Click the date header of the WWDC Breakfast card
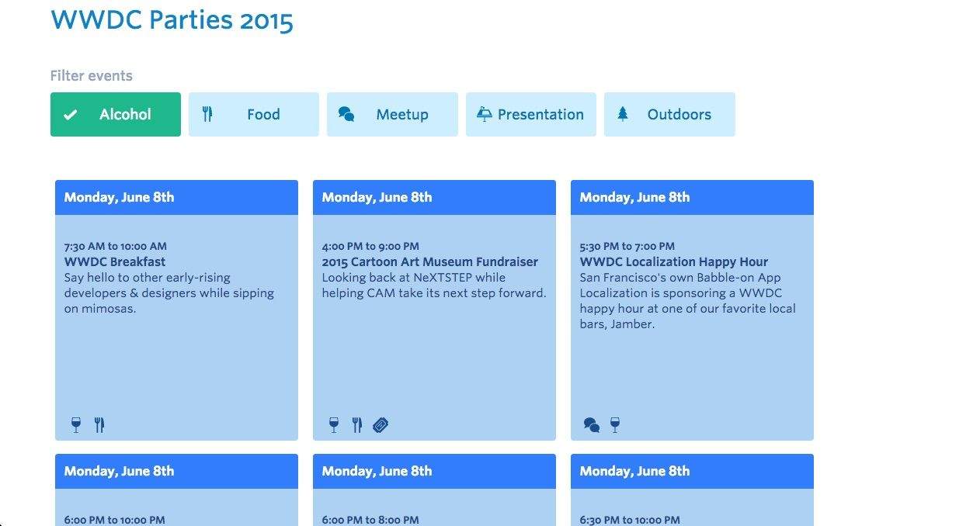The width and height of the screenshot is (980, 526). coord(176,197)
